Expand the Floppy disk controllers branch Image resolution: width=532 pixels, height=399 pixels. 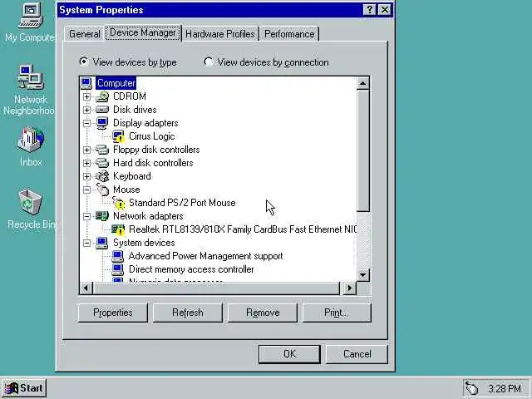coord(86,150)
